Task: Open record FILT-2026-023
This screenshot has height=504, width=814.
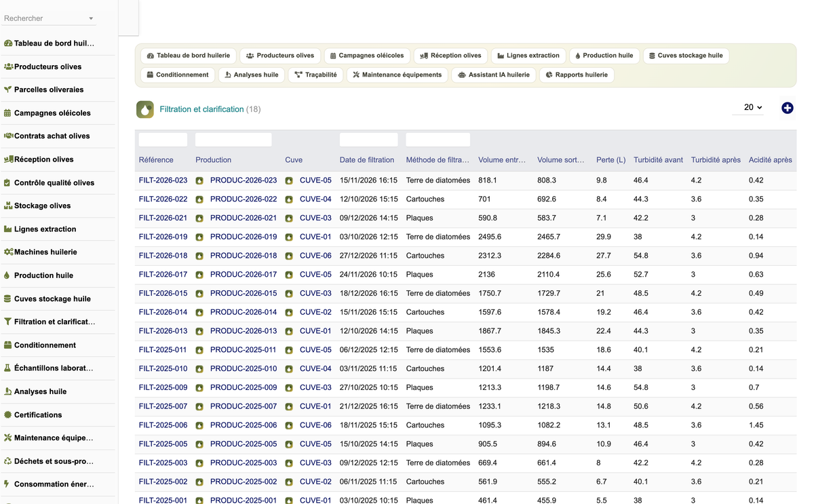Action: click(163, 180)
